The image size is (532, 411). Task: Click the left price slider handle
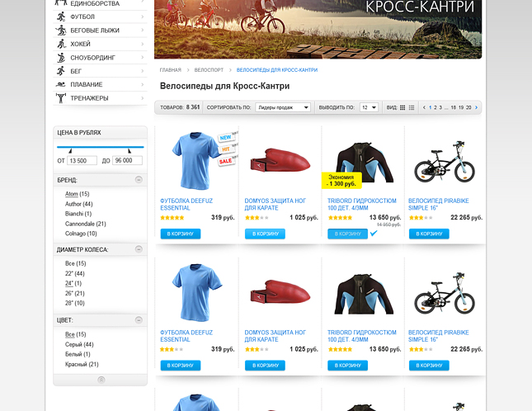coord(70,151)
